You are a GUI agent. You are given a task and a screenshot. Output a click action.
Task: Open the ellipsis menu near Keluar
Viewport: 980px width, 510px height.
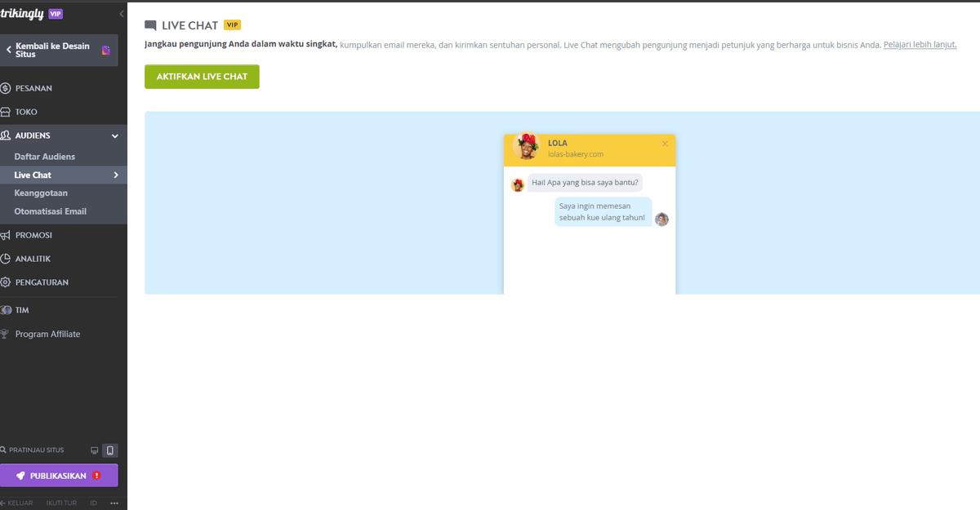pyautogui.click(x=114, y=502)
